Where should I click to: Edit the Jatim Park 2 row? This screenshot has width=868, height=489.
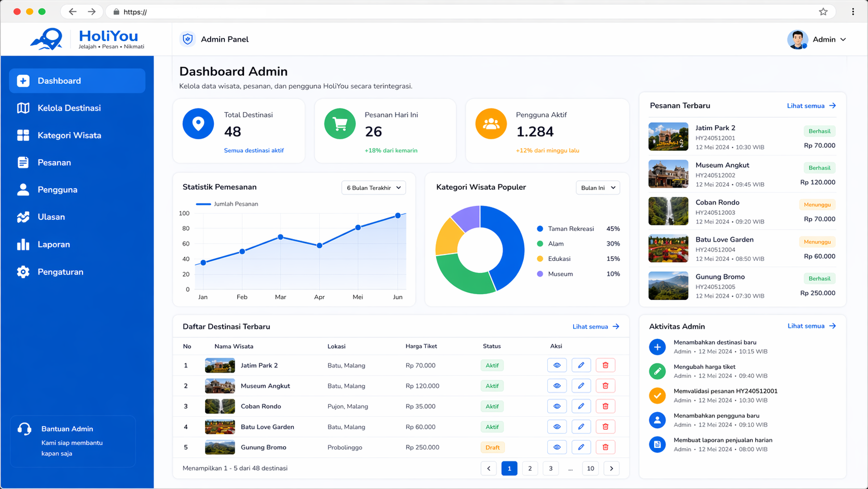(x=581, y=365)
